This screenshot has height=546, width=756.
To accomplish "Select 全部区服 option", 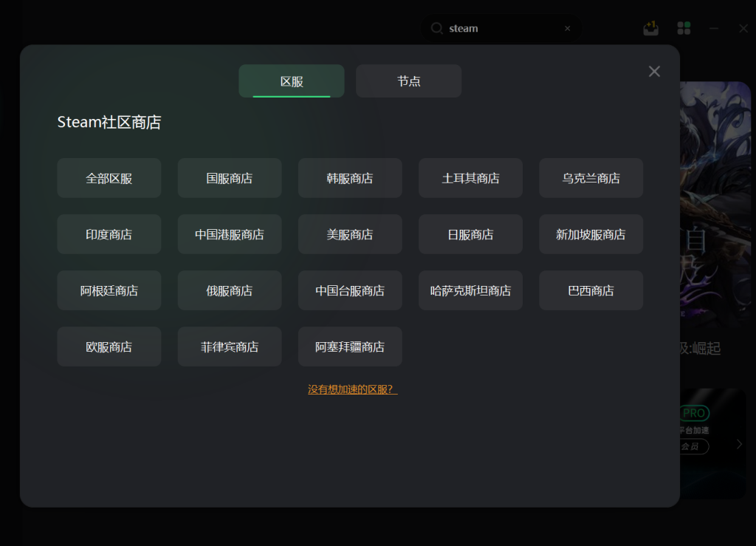I will [x=109, y=178].
